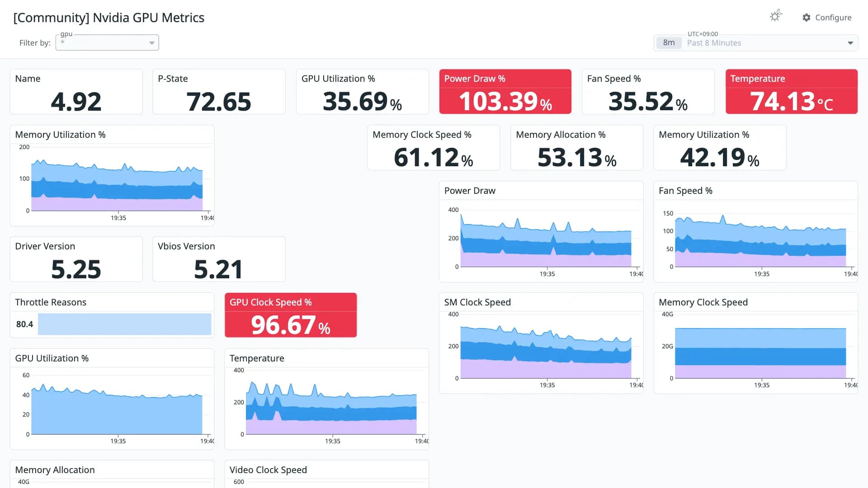The image size is (868, 488).
Task: Click the GPU Clock Speed % tile
Action: pos(291,315)
